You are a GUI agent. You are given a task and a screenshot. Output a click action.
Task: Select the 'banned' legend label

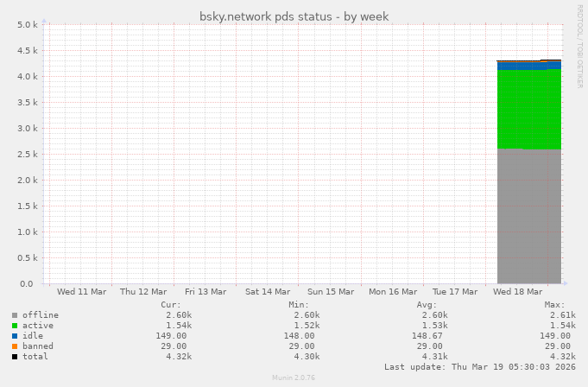tap(38, 346)
